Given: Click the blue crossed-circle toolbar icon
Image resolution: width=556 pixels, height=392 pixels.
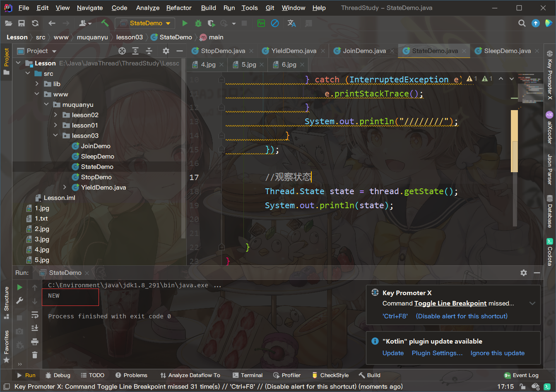Looking at the screenshot, I should pyautogui.click(x=275, y=24).
